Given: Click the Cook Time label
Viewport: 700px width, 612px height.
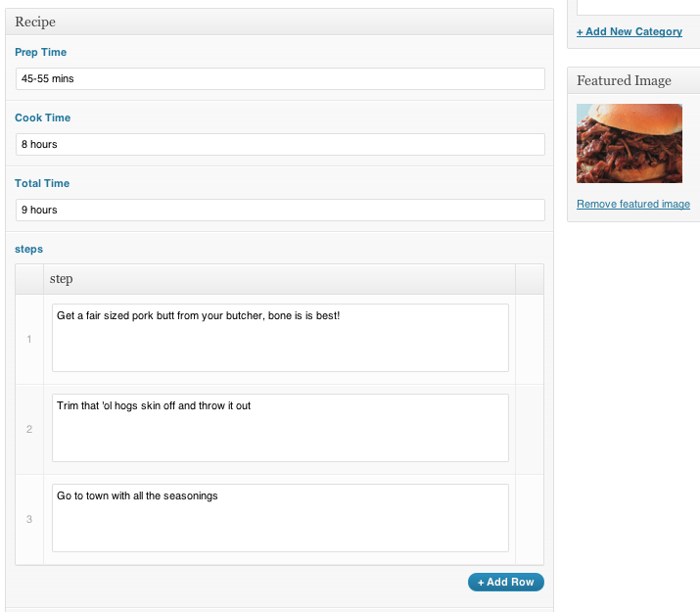Looking at the screenshot, I should click(43, 118).
